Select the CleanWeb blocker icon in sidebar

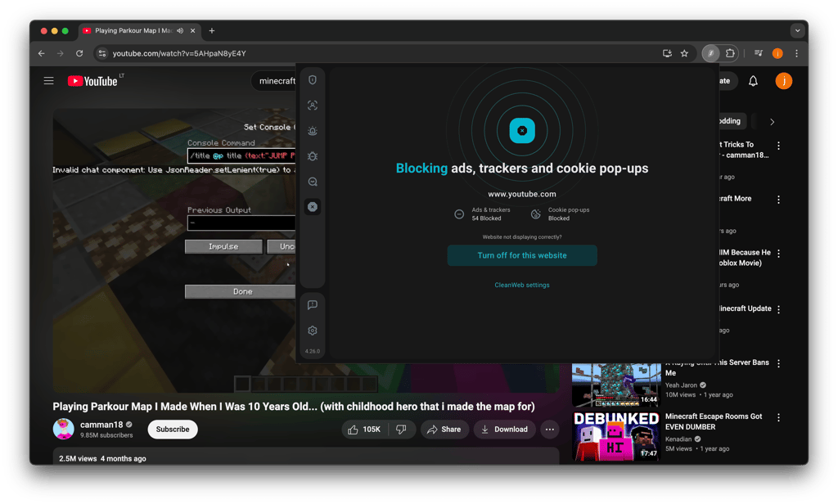coord(313,207)
